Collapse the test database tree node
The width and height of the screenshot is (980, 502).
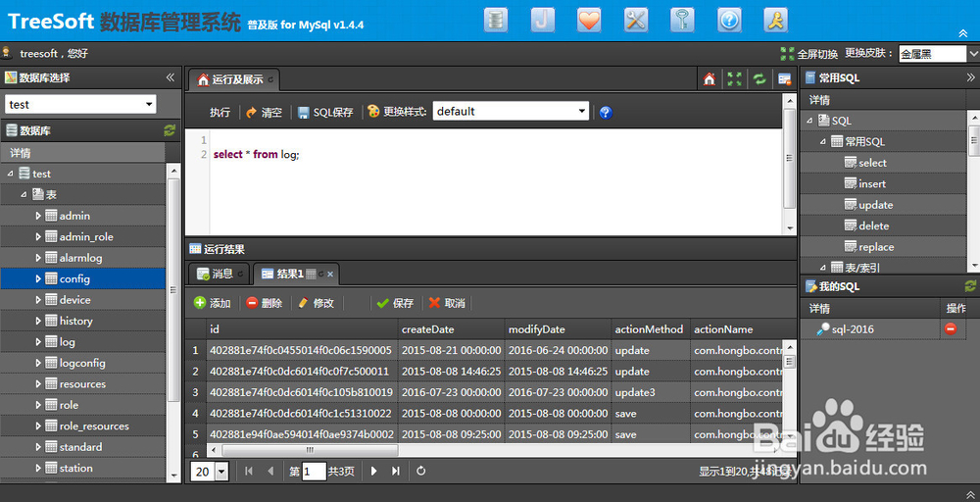tap(10, 174)
